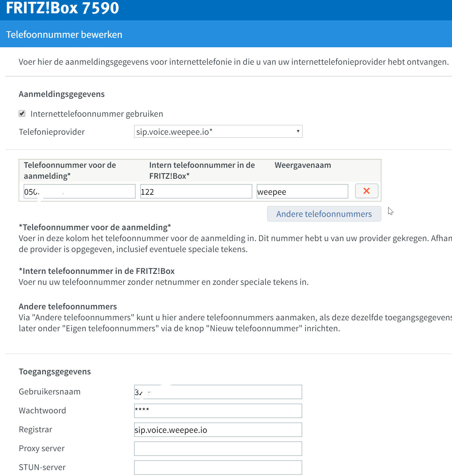Click the arrow of the sip.voice.weepee.io combo box
Viewport: 452px width, 476px height.
coord(298,131)
